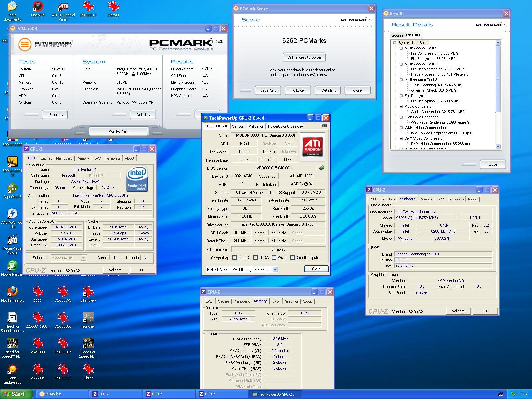Collapse Audio Conversion tree node
This screenshot has width=532, height=399.
[401, 106]
